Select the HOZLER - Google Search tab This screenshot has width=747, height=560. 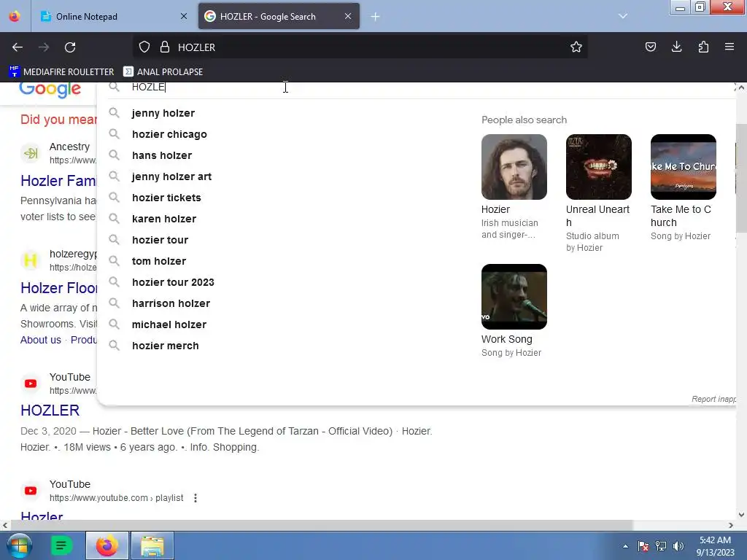click(x=279, y=17)
